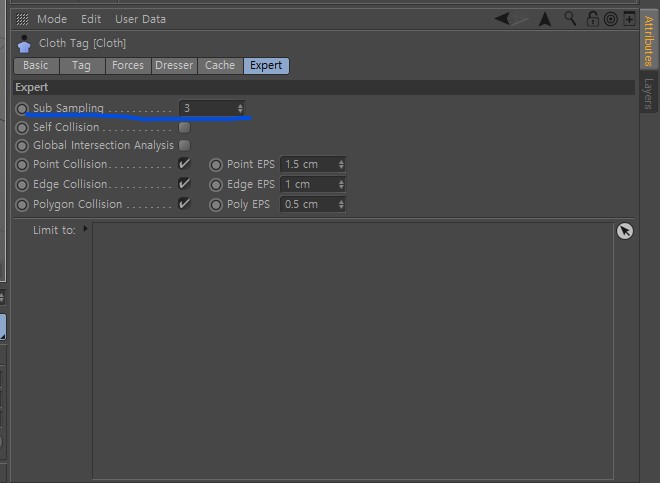660x483 pixels.
Task: Open the User Data menu
Action: coord(140,19)
